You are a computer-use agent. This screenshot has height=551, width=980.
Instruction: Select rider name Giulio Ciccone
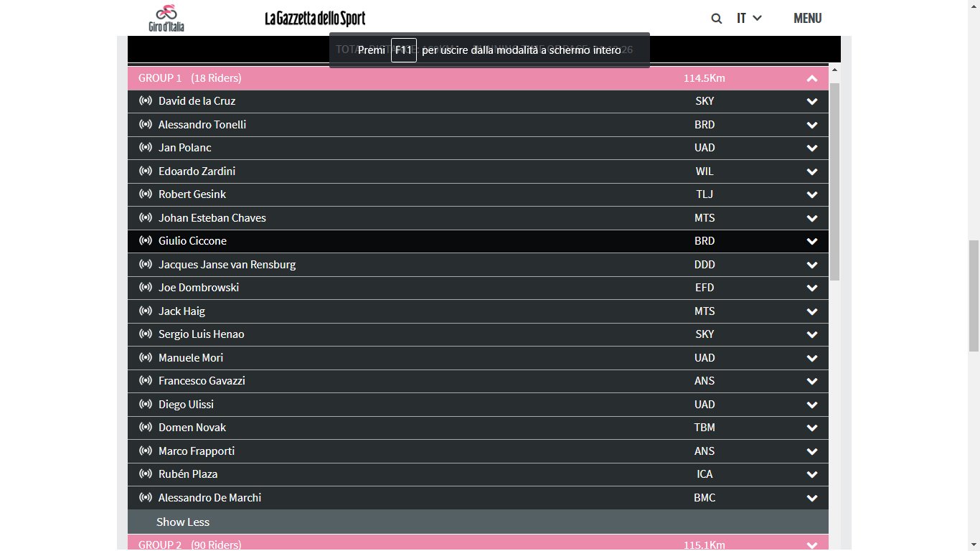[x=192, y=241]
